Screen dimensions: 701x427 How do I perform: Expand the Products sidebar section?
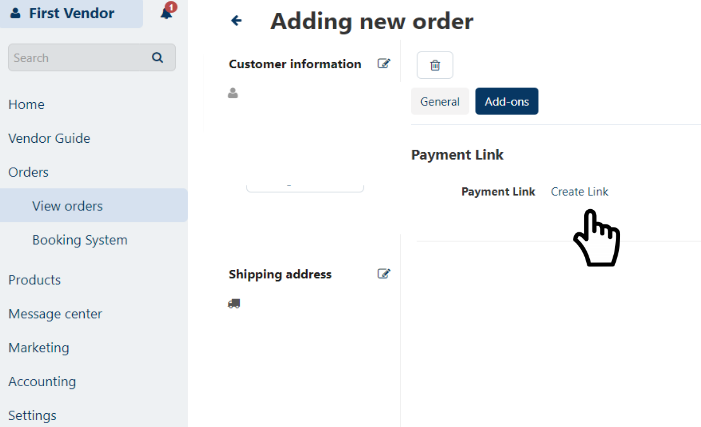pos(35,280)
